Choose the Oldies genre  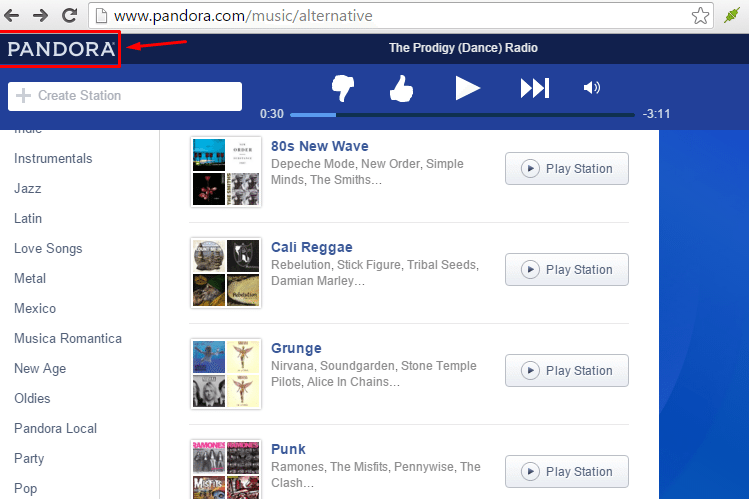(32, 398)
